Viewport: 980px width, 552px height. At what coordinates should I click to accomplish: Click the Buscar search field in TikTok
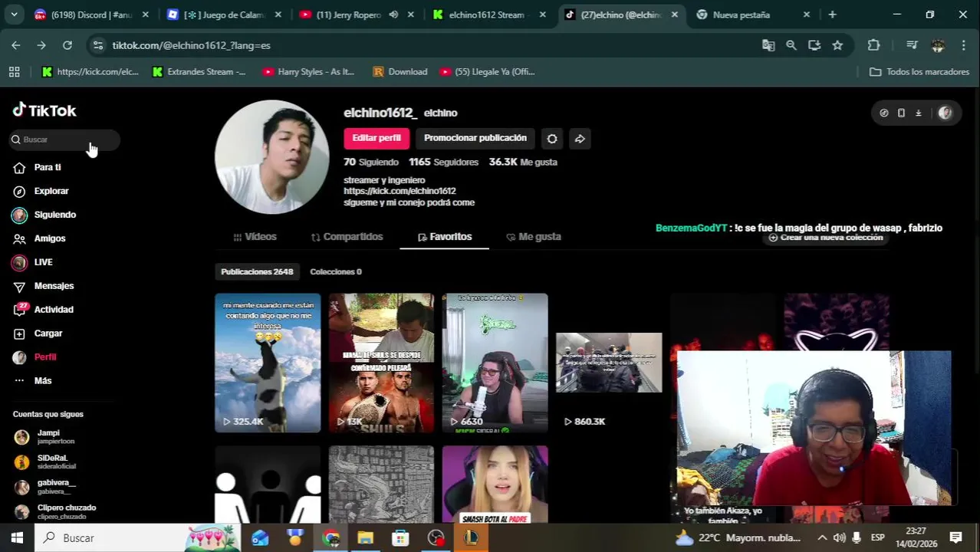click(65, 140)
